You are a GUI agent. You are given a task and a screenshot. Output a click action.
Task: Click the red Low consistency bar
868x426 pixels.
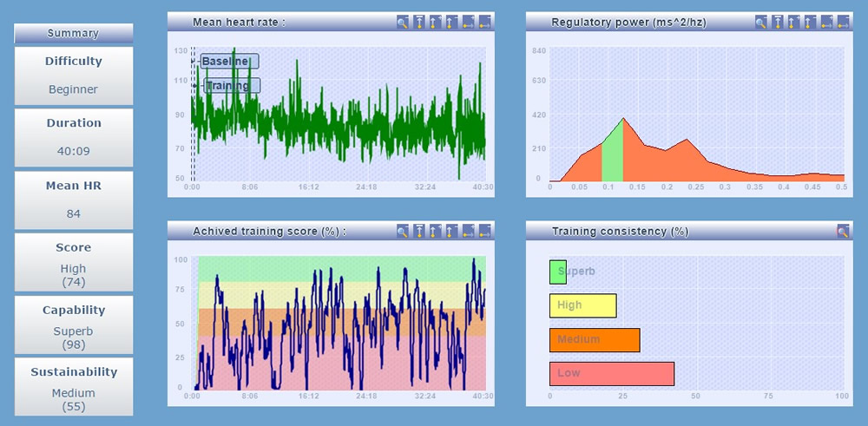612,373
